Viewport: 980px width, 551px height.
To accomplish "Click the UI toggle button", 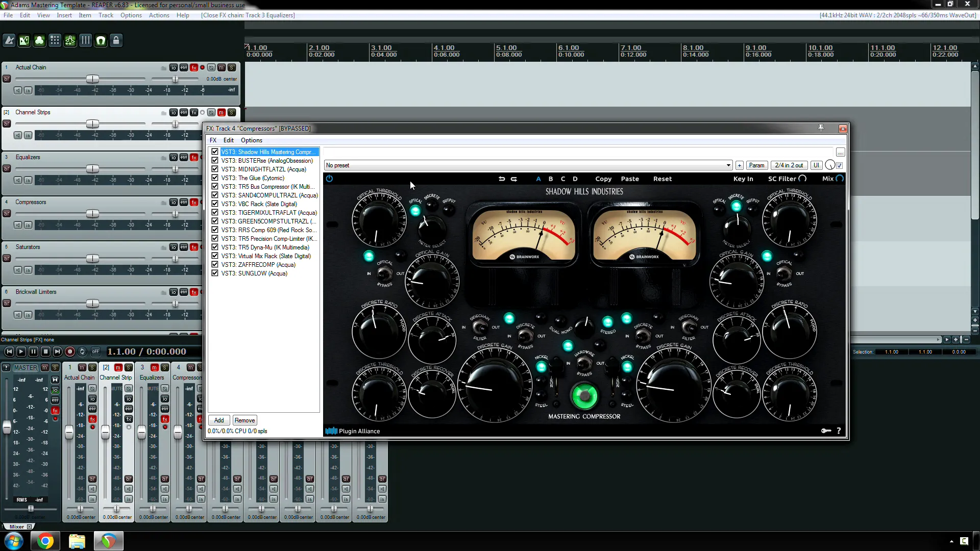I will (816, 165).
